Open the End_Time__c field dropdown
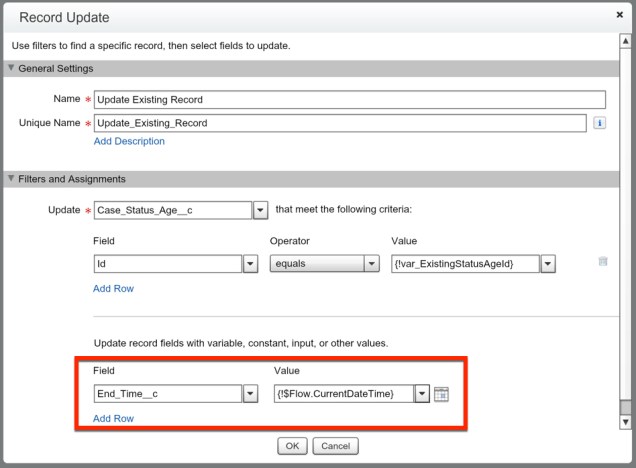The height and width of the screenshot is (468, 636). point(251,394)
